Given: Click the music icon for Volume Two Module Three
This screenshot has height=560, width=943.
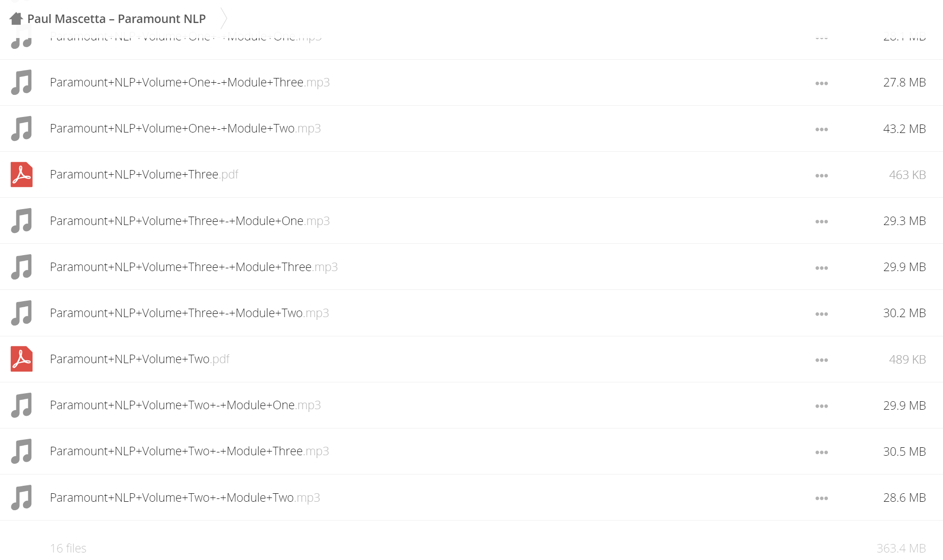Looking at the screenshot, I should tap(22, 451).
